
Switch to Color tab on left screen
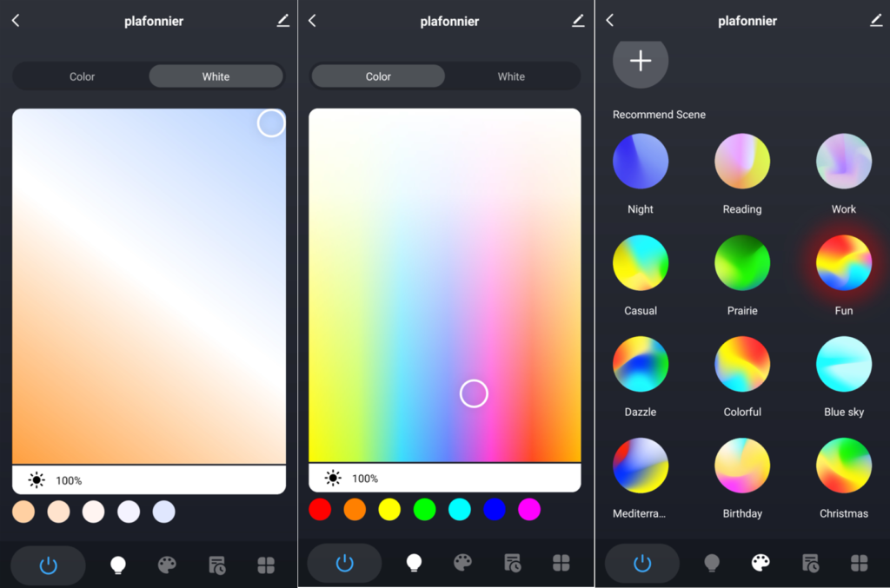82,76
